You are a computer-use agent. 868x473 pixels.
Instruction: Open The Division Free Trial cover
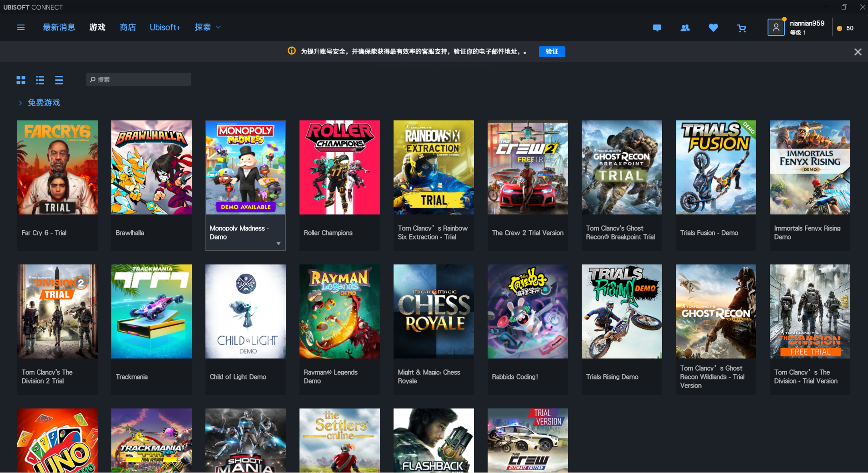click(x=810, y=311)
